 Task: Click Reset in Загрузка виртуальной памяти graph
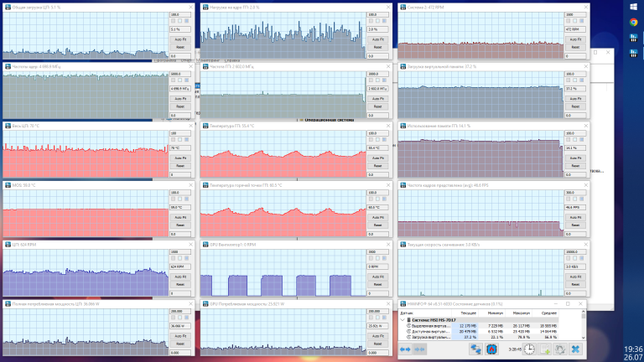pyautogui.click(x=575, y=106)
